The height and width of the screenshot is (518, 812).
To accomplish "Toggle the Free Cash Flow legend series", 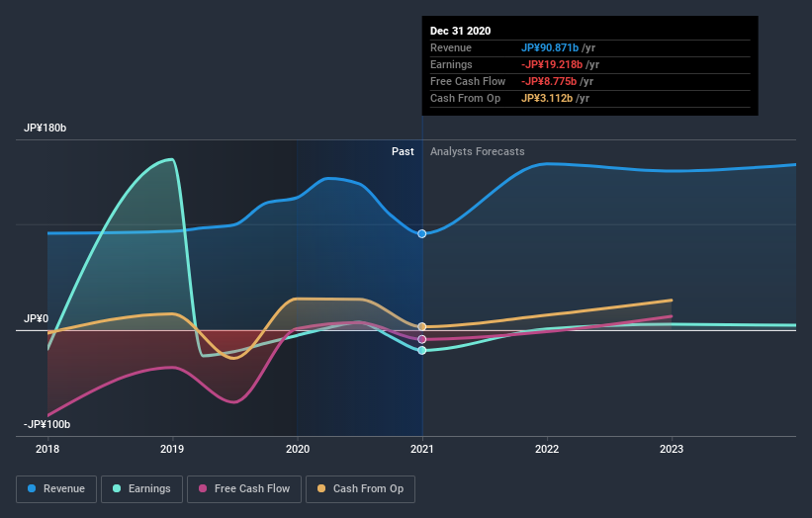I will tap(244, 489).
